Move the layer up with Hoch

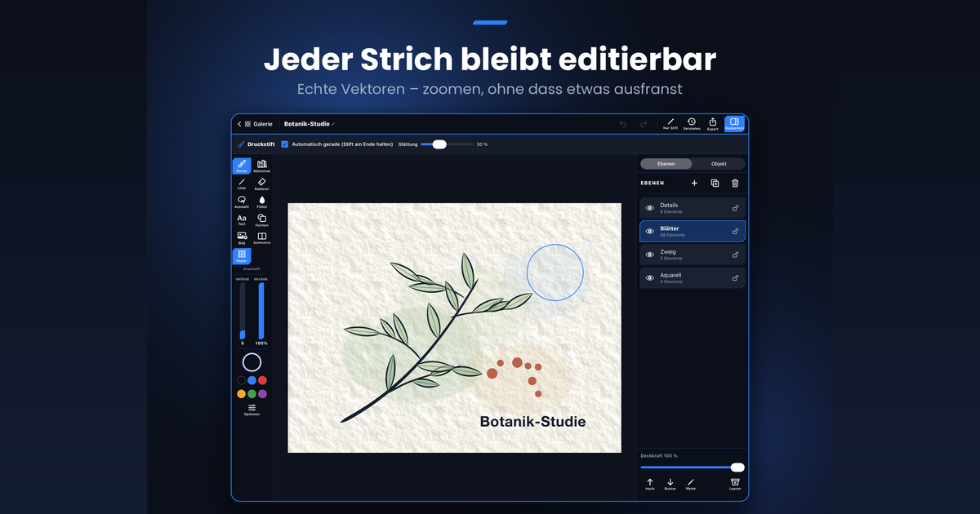click(650, 484)
